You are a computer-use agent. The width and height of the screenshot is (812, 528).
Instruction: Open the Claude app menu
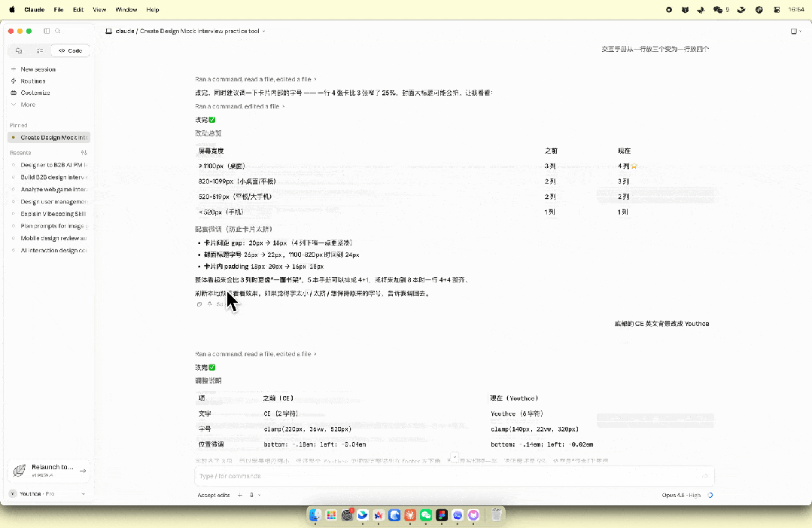click(x=35, y=10)
